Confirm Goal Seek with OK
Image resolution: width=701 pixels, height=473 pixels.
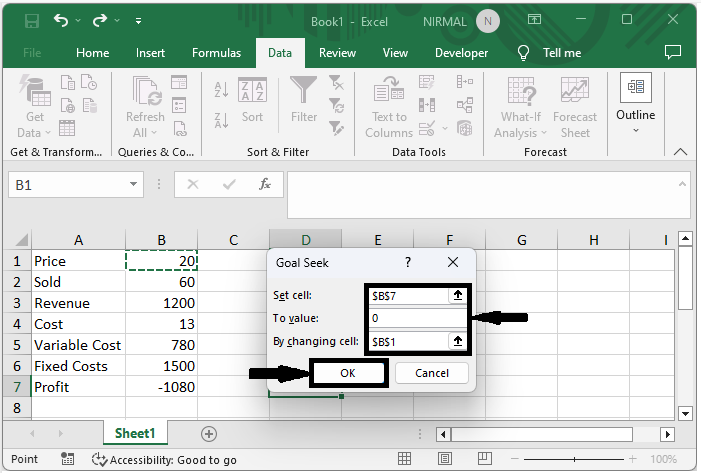click(348, 373)
